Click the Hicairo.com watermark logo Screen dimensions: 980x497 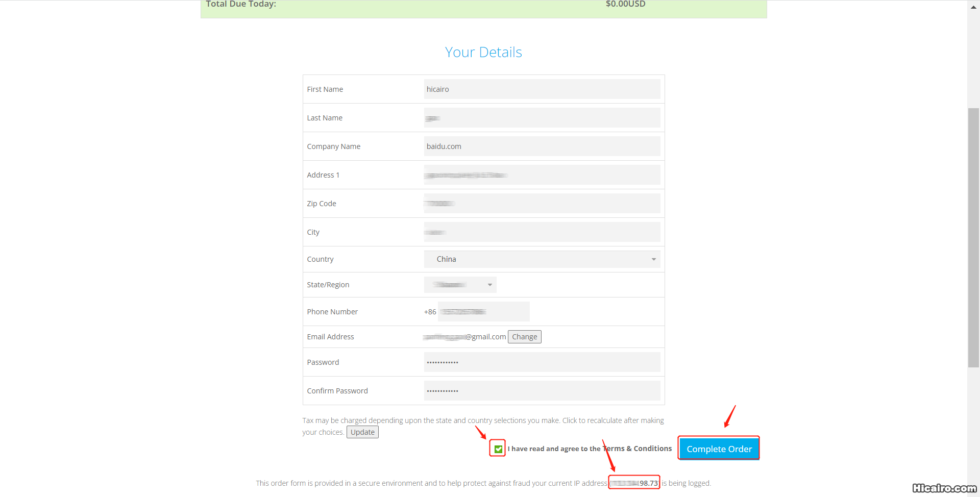click(x=944, y=488)
